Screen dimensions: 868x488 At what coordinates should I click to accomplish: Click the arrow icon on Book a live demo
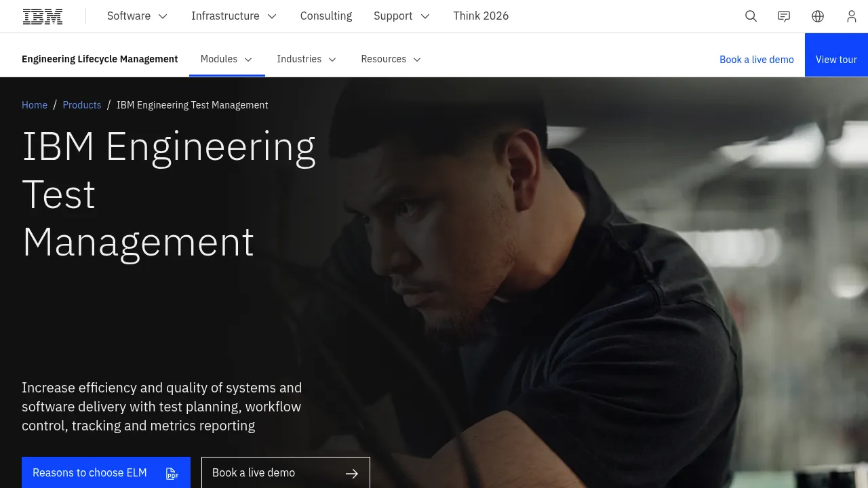click(x=352, y=474)
